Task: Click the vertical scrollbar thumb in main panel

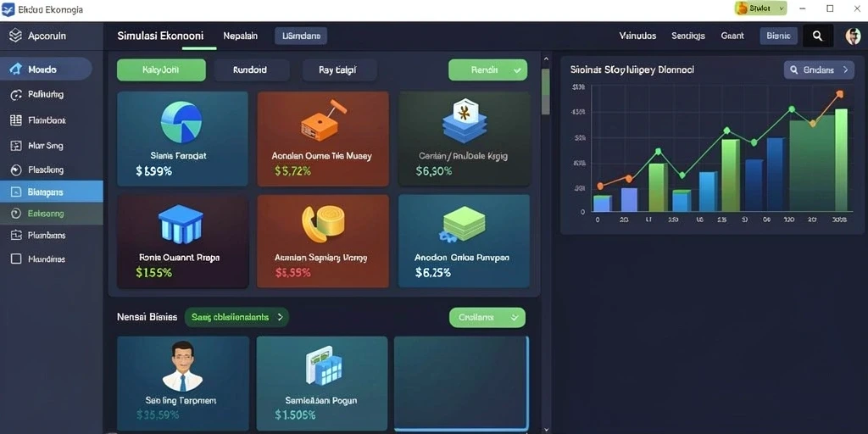Action: pyautogui.click(x=545, y=92)
